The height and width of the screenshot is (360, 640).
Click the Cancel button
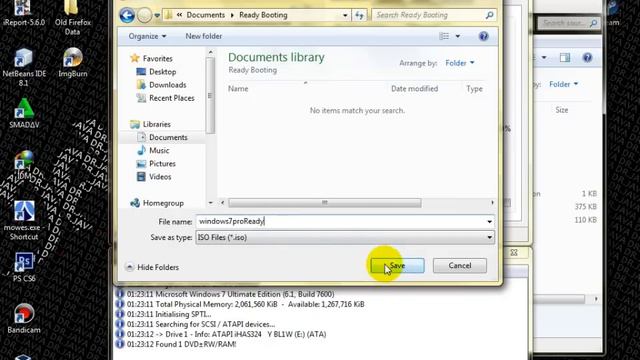[460, 266]
